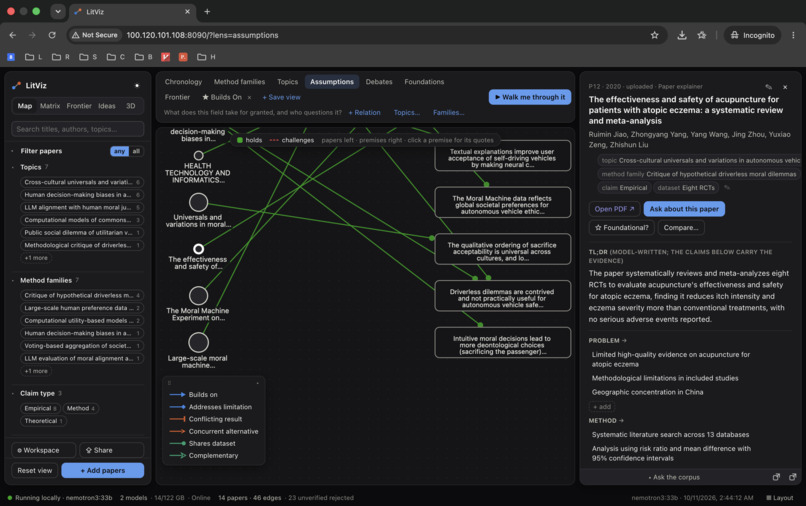This screenshot has height=506, width=806.
Task: Toggle LLM alignment with human moral topic filter
Action: (x=82, y=207)
